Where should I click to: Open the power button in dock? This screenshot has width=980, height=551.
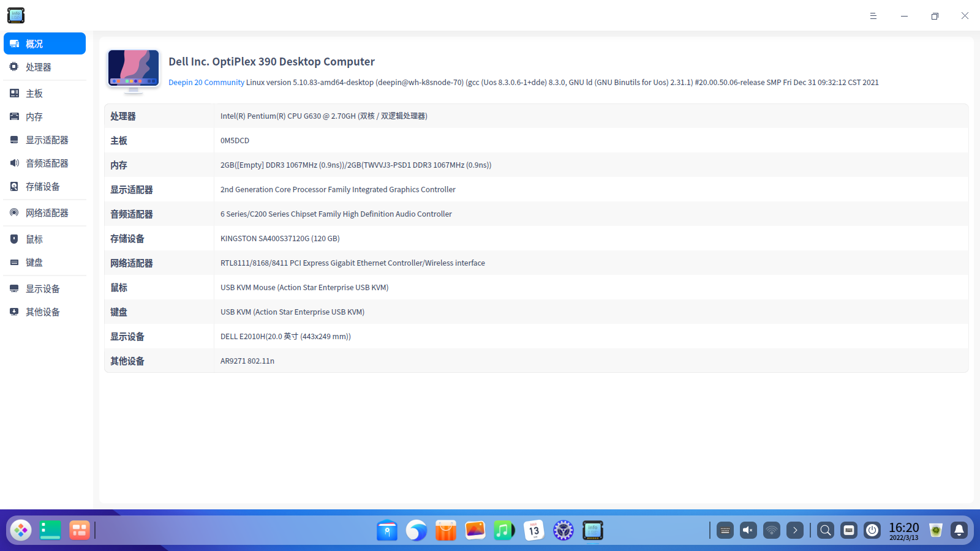(x=872, y=530)
